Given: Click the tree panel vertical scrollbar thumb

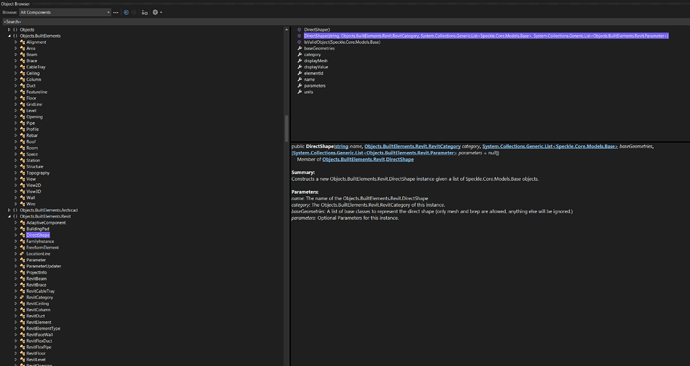Looking at the screenshot, I should click(287, 128).
